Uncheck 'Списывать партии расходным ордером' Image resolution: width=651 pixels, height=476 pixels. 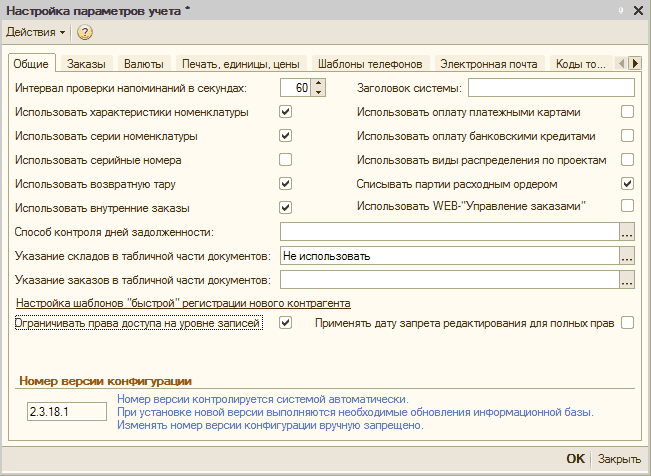click(627, 184)
